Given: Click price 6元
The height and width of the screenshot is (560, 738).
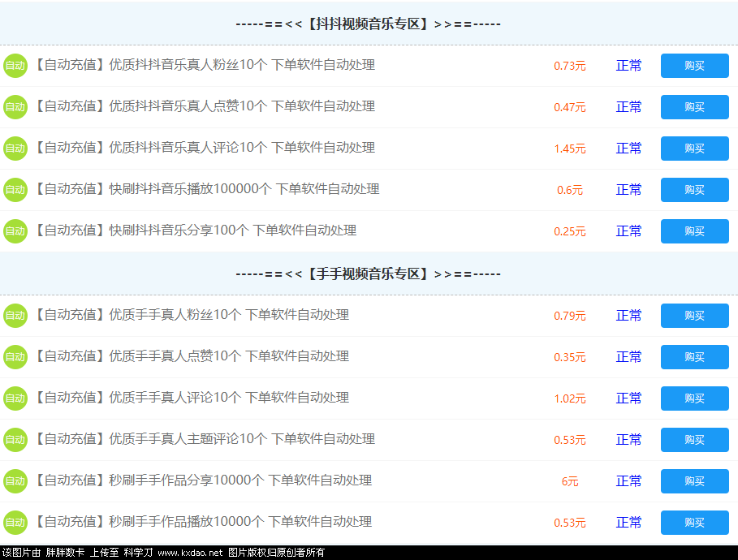Looking at the screenshot, I should tap(570, 481).
